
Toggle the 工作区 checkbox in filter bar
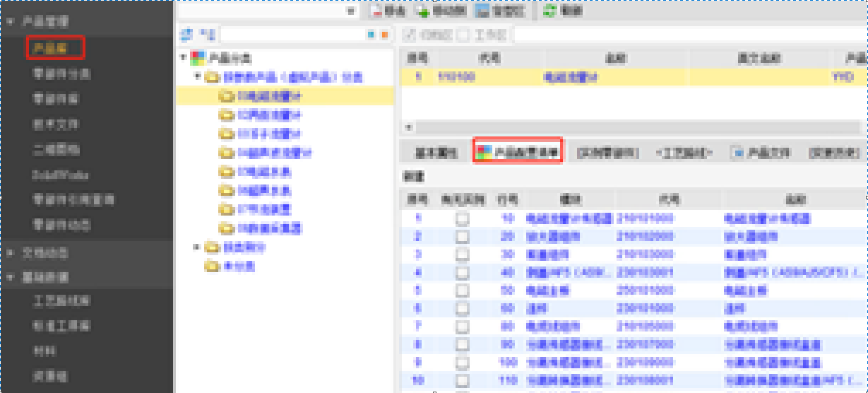463,35
